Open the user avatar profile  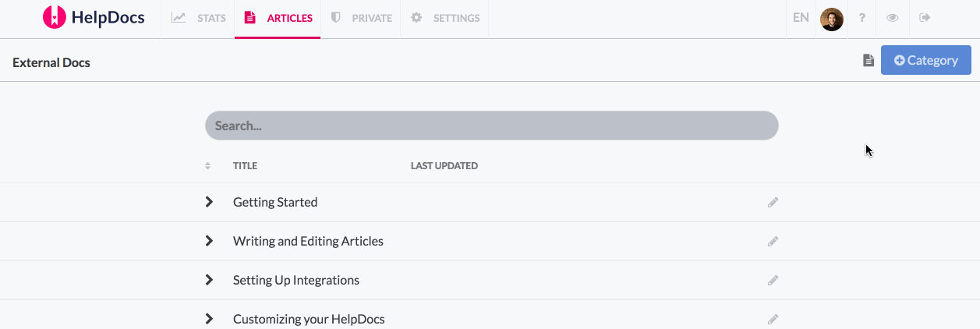[832, 19]
